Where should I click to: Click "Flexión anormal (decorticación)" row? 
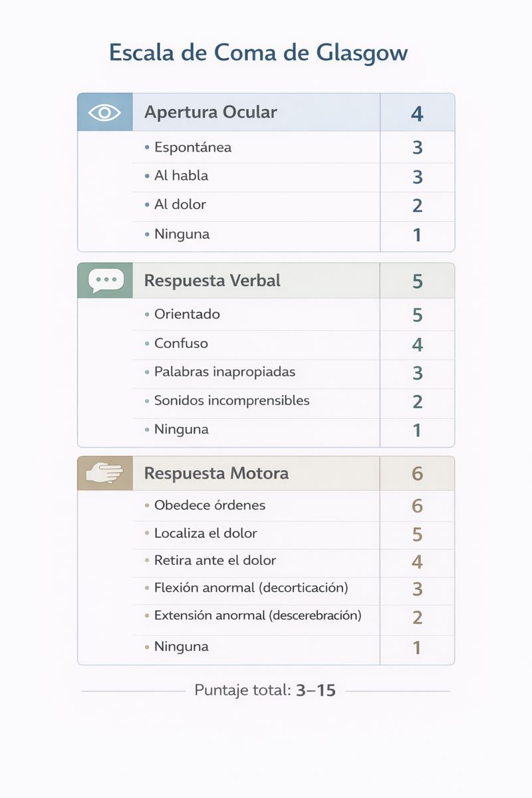pos(251,589)
